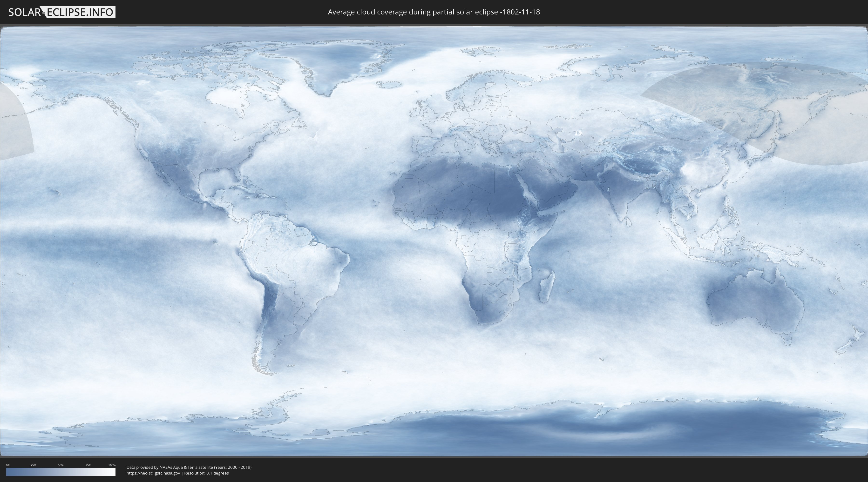The width and height of the screenshot is (868, 482).
Task: Click the 100% legend label
Action: (112, 465)
